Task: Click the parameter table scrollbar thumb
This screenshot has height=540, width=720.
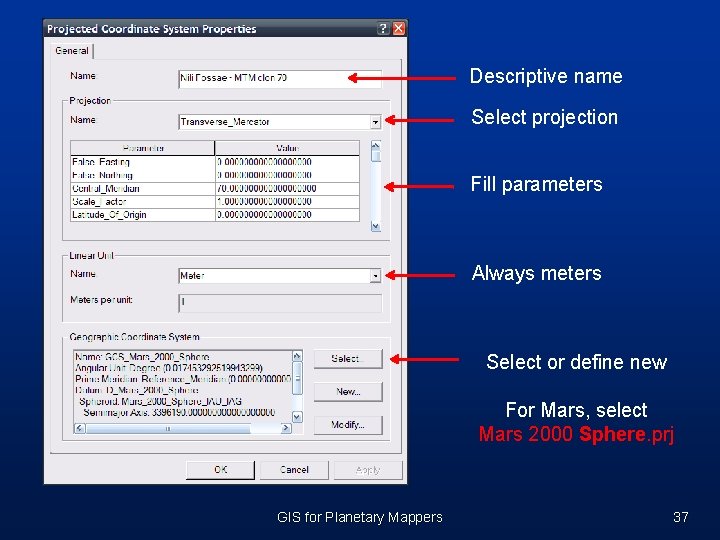Action: pos(376,156)
